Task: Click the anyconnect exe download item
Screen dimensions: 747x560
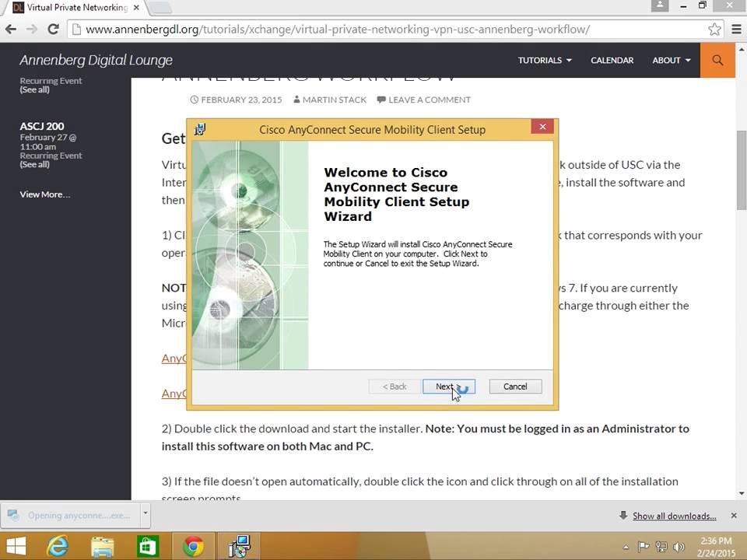Action: coord(71,515)
